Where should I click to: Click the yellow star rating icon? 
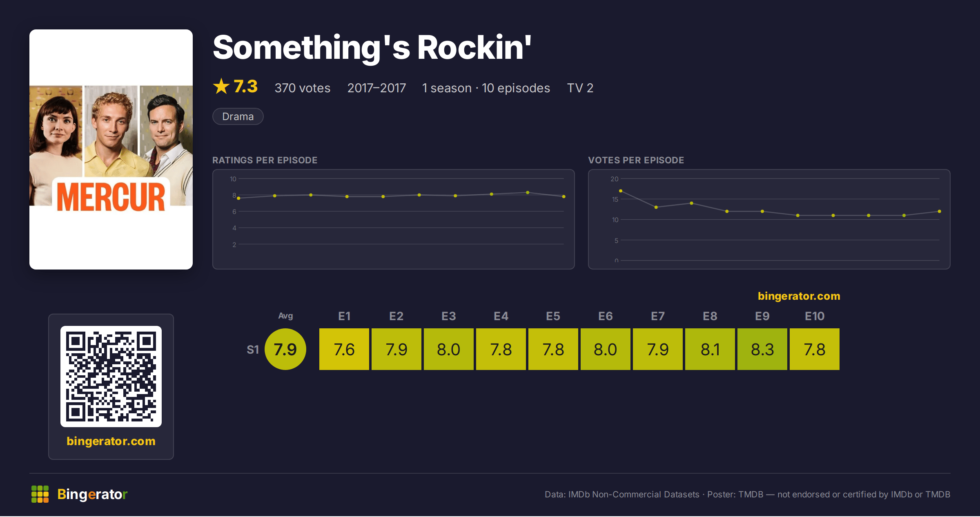(221, 86)
